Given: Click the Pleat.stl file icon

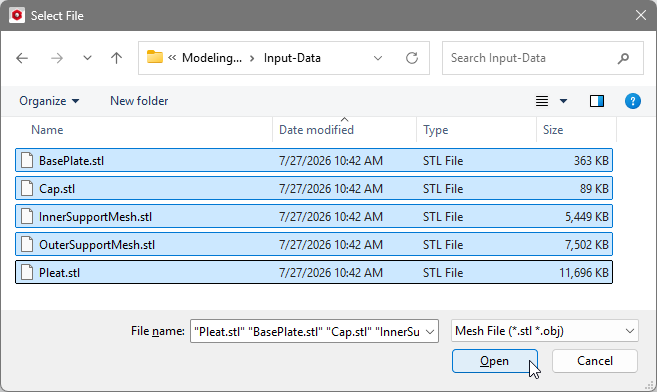Looking at the screenshot, I should [x=27, y=273].
